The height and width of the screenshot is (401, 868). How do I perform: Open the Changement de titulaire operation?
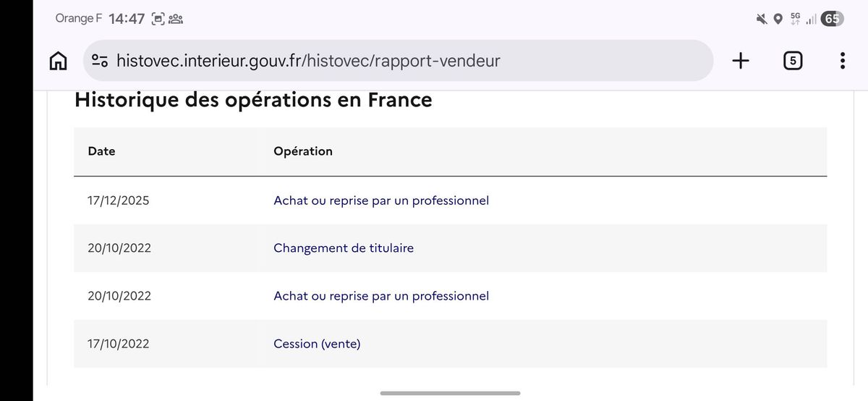coord(344,248)
